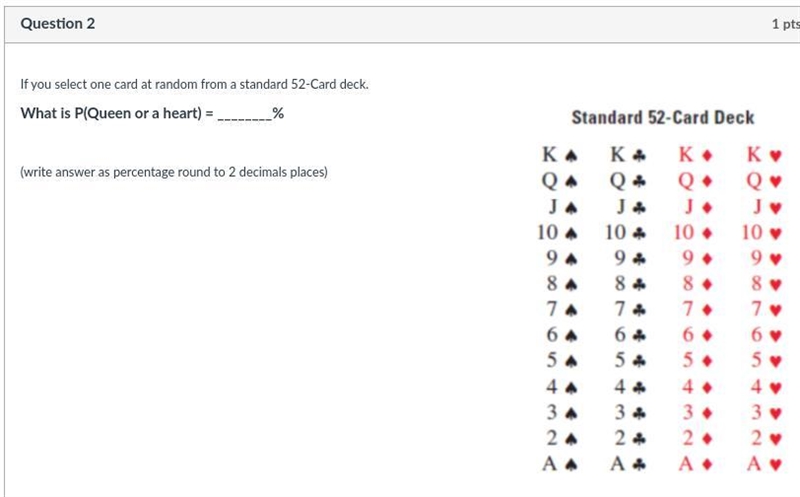Select the 5 of hearts card
Image resolution: width=800 pixels, height=497 pixels.
(766, 360)
